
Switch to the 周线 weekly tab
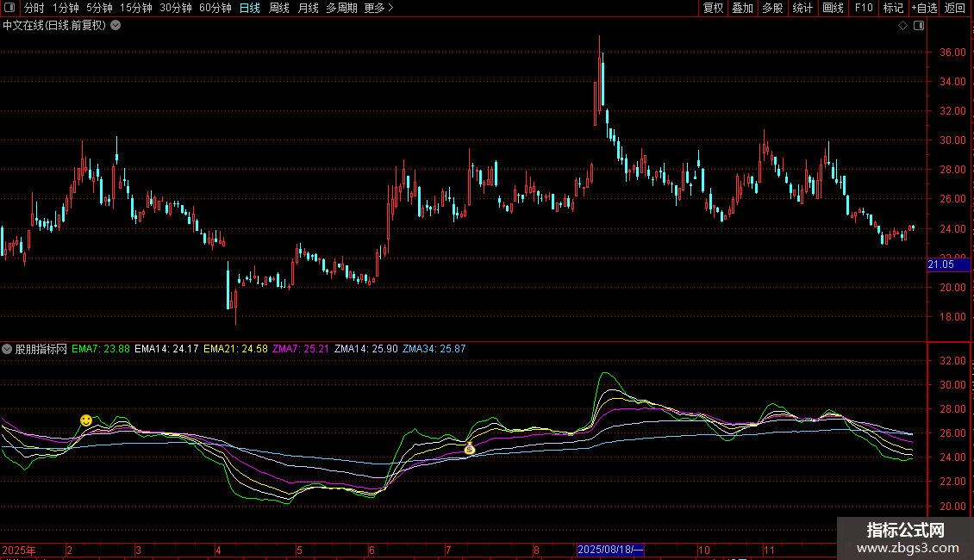(278, 8)
